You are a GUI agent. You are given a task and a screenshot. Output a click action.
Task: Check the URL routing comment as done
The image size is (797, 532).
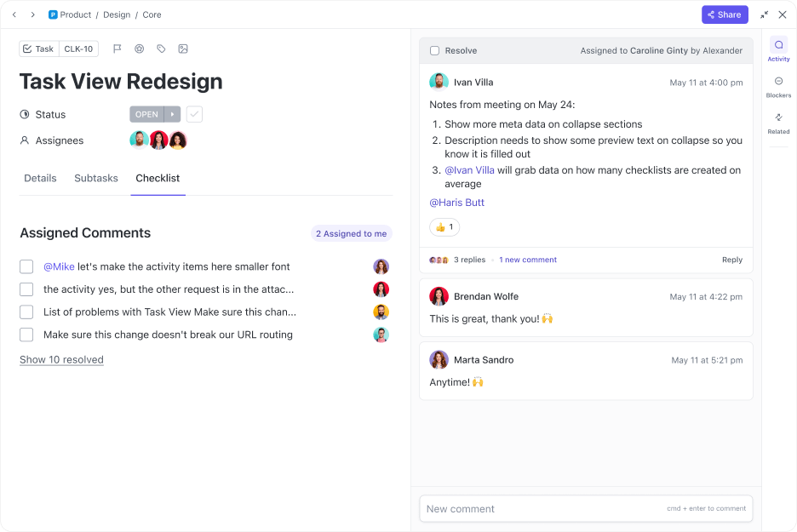pos(26,335)
